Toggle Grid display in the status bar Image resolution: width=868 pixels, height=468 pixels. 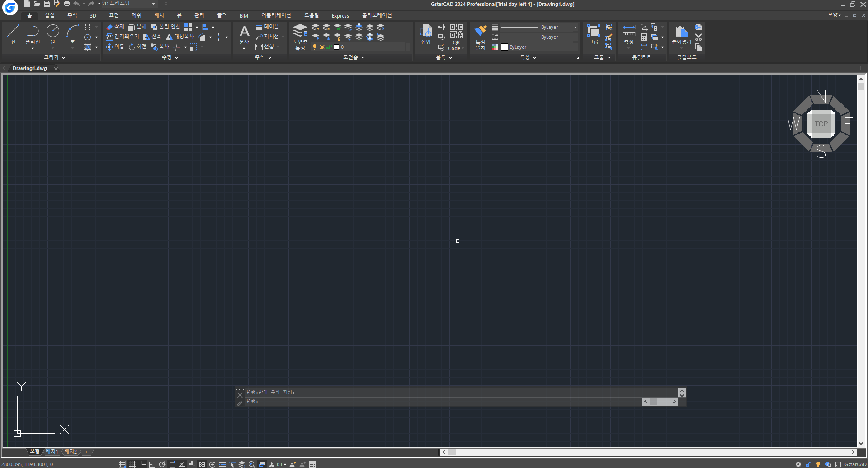pyautogui.click(x=132, y=464)
